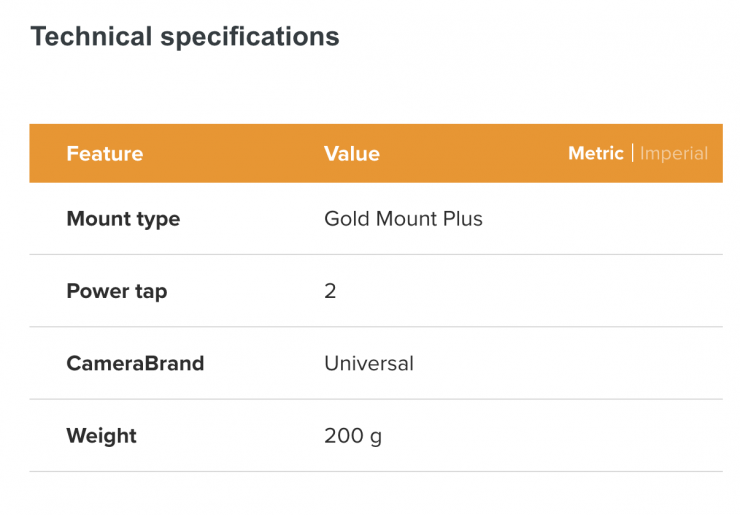Image resolution: width=740 pixels, height=515 pixels.
Task: Click the 200 g weight value
Action: 352,436
